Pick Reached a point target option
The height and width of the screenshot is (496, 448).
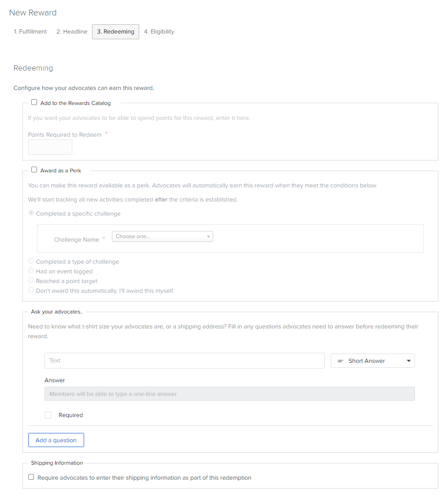(31, 280)
